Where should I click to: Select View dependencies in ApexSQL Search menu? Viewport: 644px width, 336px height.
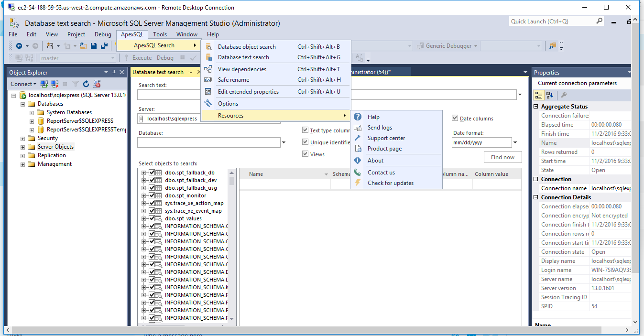(x=242, y=69)
